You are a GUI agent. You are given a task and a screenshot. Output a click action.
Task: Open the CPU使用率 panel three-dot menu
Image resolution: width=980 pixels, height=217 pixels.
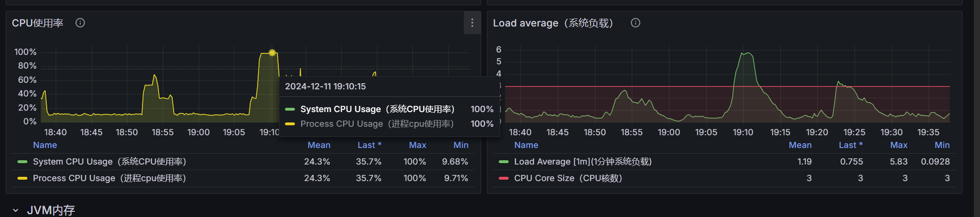[x=472, y=23]
